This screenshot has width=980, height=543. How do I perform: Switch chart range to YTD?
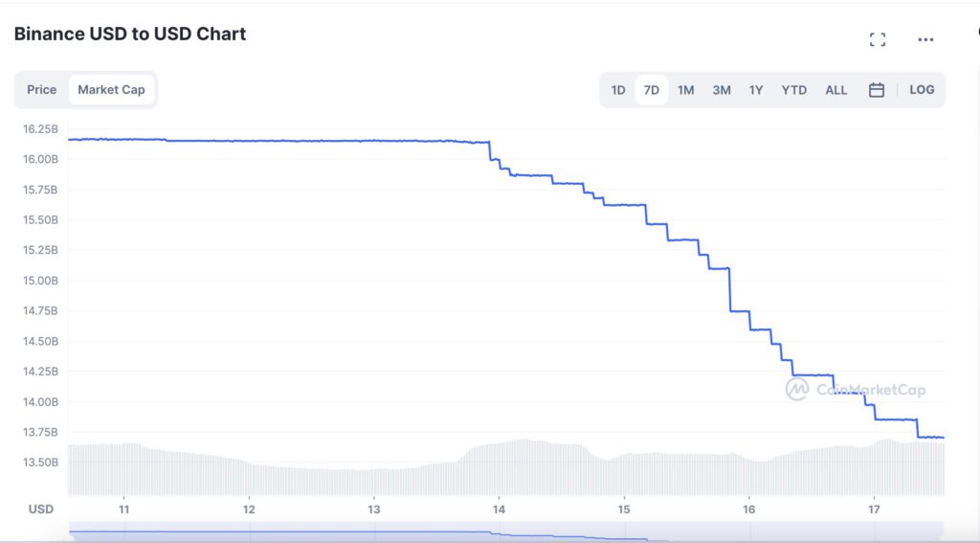793,90
